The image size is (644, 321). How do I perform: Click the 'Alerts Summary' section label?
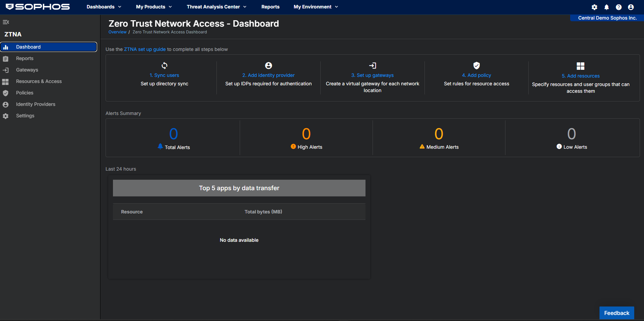(123, 113)
